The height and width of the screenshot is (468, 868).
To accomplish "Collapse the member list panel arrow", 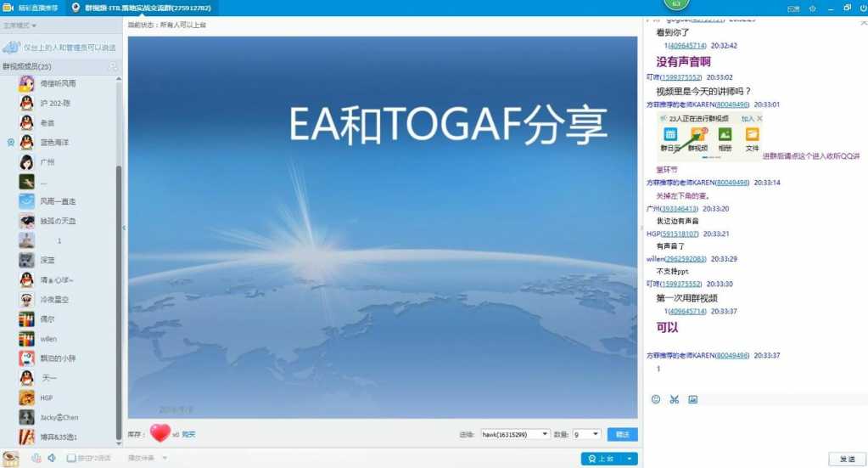I will [x=124, y=227].
